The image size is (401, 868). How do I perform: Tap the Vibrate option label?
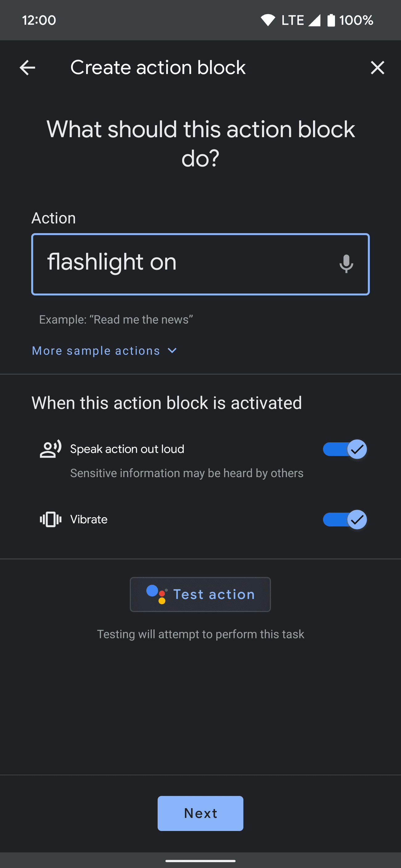[89, 519]
